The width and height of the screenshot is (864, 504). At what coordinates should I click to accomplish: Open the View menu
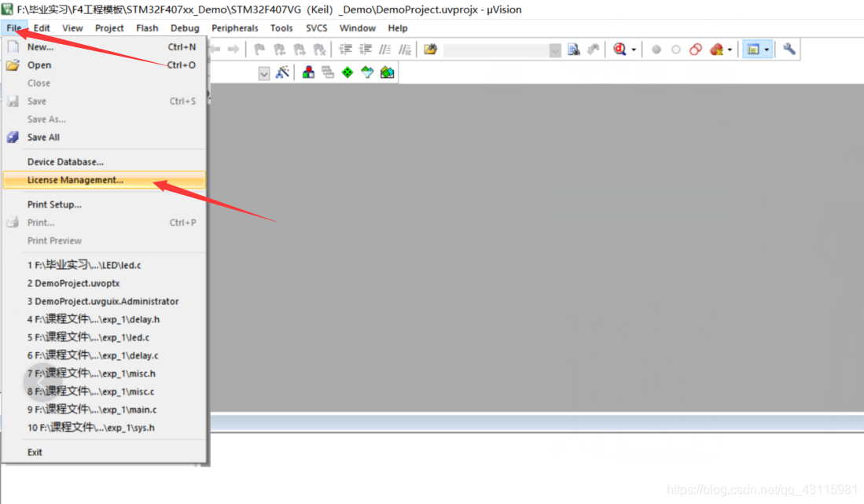[x=72, y=28]
